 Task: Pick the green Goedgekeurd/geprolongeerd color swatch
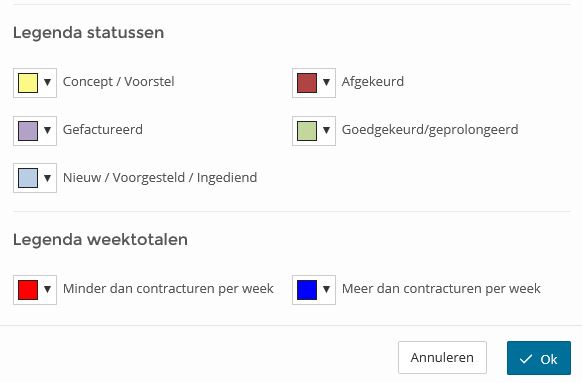coord(307,131)
